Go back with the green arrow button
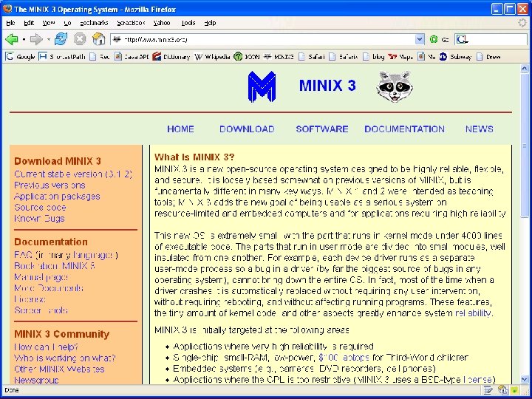The image size is (532, 399). pos(12,39)
